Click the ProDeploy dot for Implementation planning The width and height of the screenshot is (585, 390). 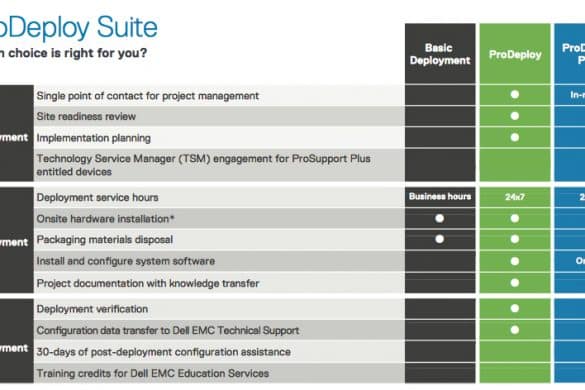(x=515, y=137)
